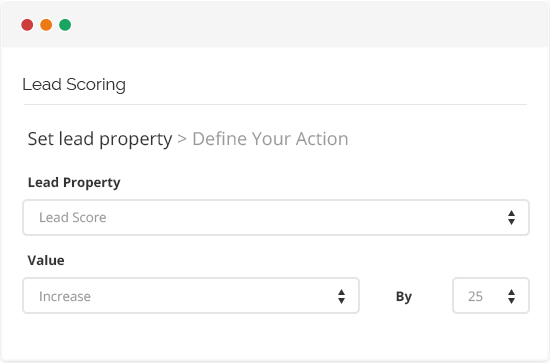Maximize window using the green dot
This screenshot has height=363, width=550.
[x=65, y=25]
